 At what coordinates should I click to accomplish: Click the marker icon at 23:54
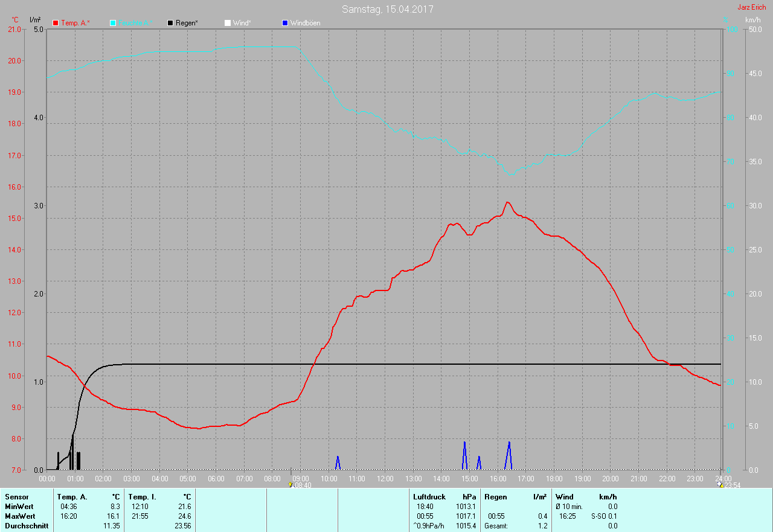720,484
